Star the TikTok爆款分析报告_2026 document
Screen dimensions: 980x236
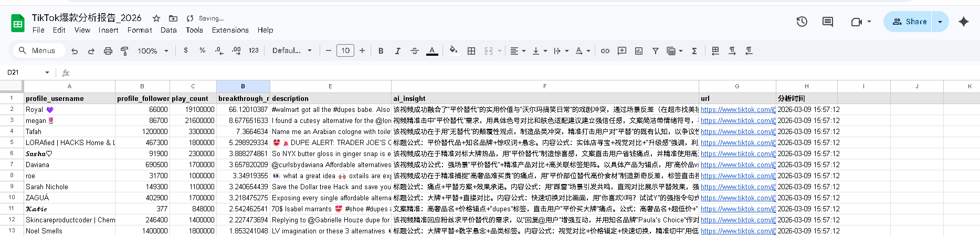(156, 18)
